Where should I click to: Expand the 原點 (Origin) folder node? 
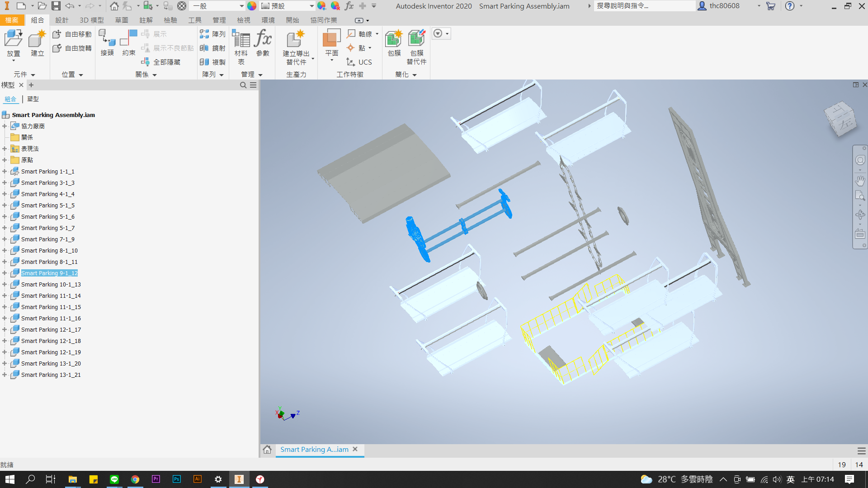pos(5,160)
